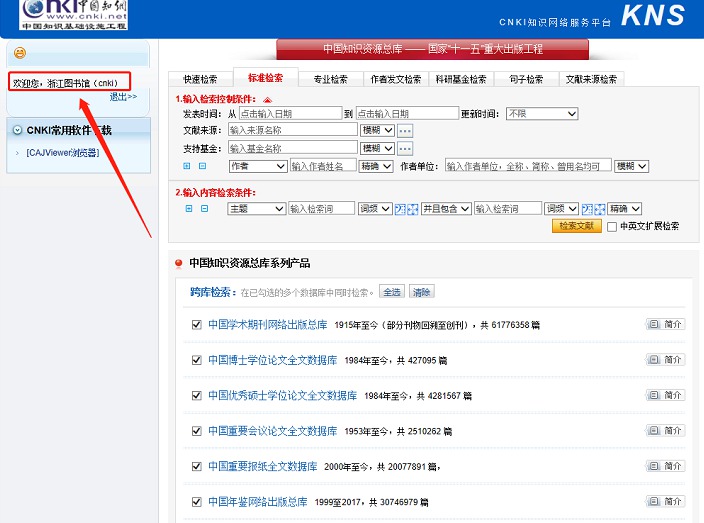Click the 输入基金名称 input field

[x=293, y=148]
